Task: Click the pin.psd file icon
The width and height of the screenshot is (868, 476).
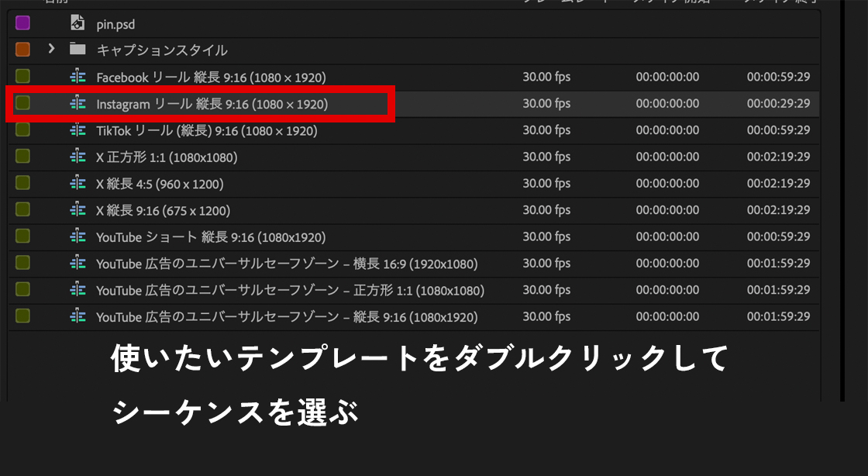Action: click(77, 24)
